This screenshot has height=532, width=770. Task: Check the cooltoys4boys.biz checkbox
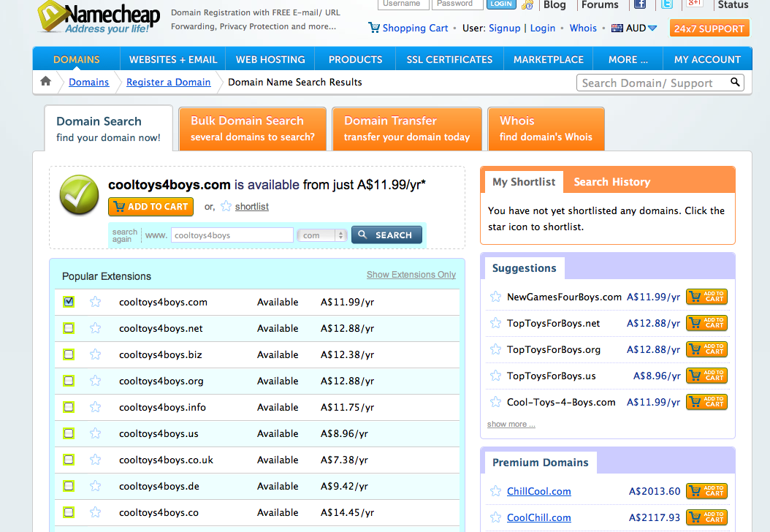[69, 354]
